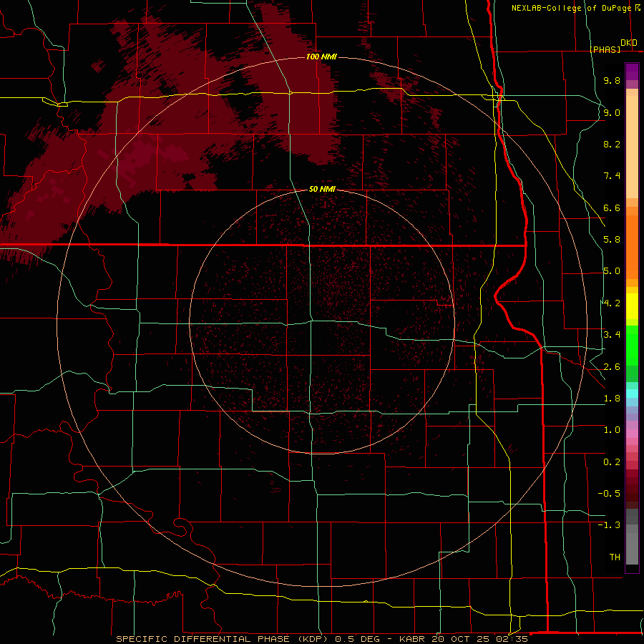Click the '0.5 DEG' elevation text in the caption

(357, 639)
